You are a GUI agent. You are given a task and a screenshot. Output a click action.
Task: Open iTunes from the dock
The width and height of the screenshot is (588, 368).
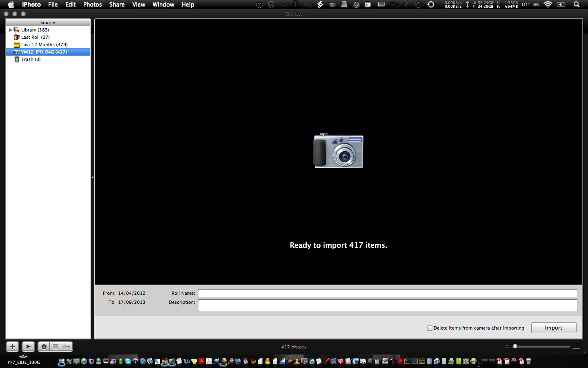tap(143, 361)
